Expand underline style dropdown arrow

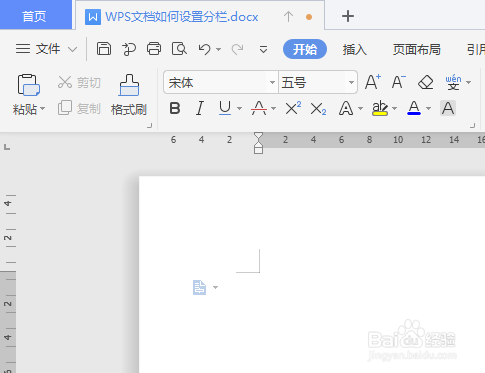click(239, 108)
